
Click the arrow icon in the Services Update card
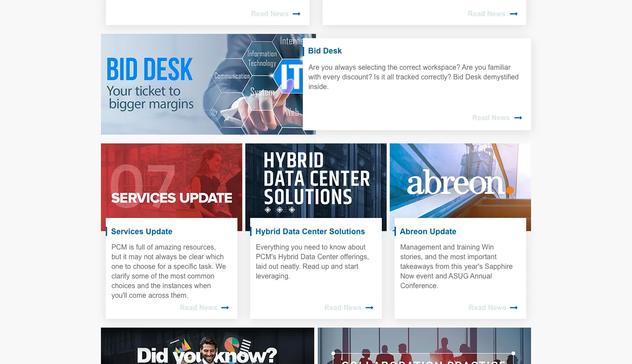tap(225, 308)
